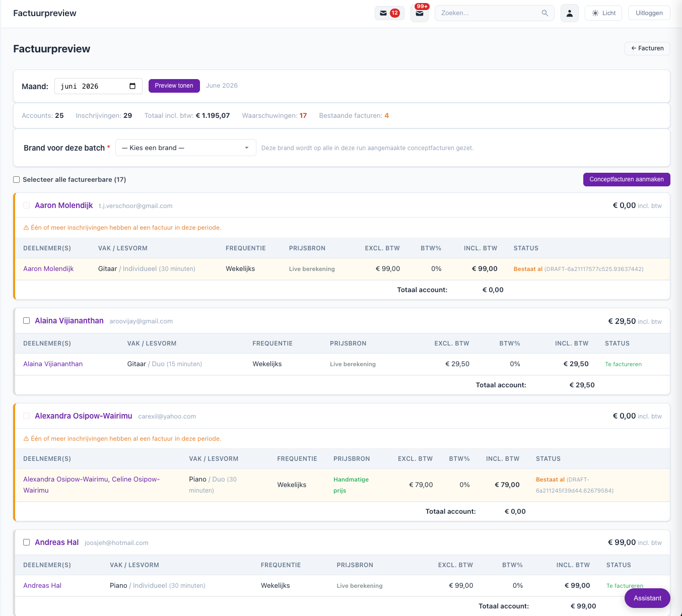The image size is (682, 616).
Task: Open the notifications envelope showing 99+
Action: (420, 13)
